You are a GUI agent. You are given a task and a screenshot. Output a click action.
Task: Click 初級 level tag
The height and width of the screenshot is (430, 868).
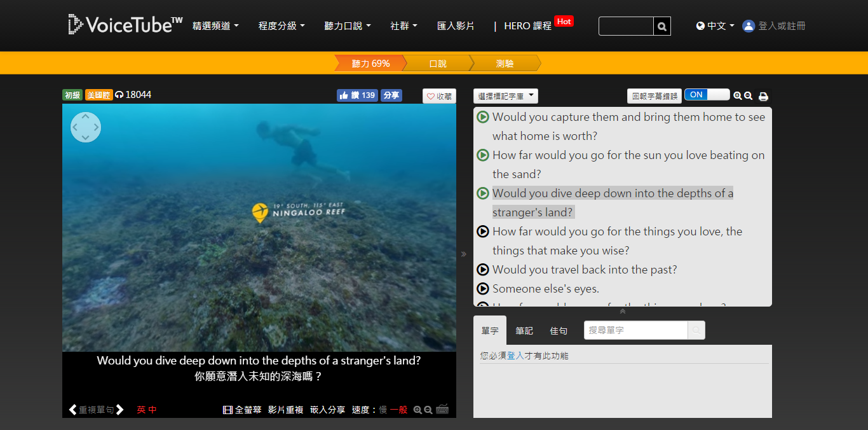pos(72,95)
